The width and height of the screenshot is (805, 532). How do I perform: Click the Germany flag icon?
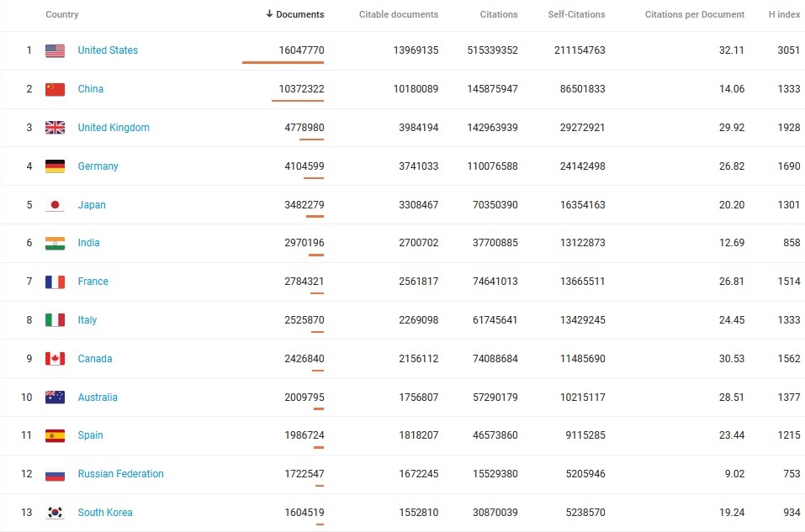[x=55, y=166]
